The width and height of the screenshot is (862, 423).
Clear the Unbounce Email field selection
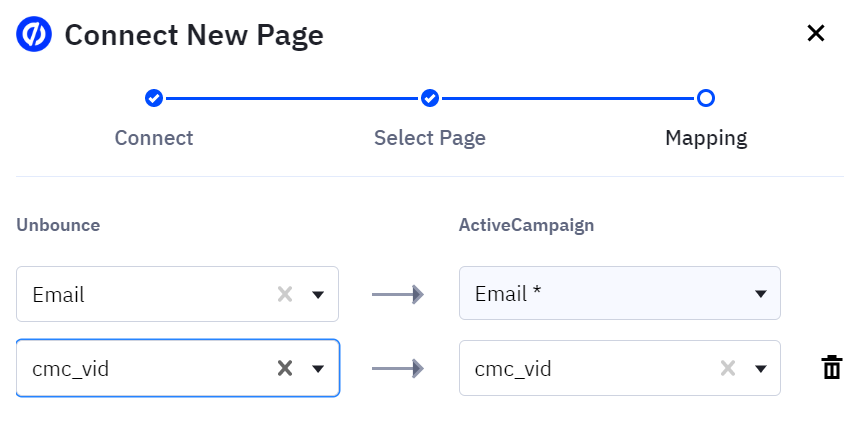[x=285, y=294]
